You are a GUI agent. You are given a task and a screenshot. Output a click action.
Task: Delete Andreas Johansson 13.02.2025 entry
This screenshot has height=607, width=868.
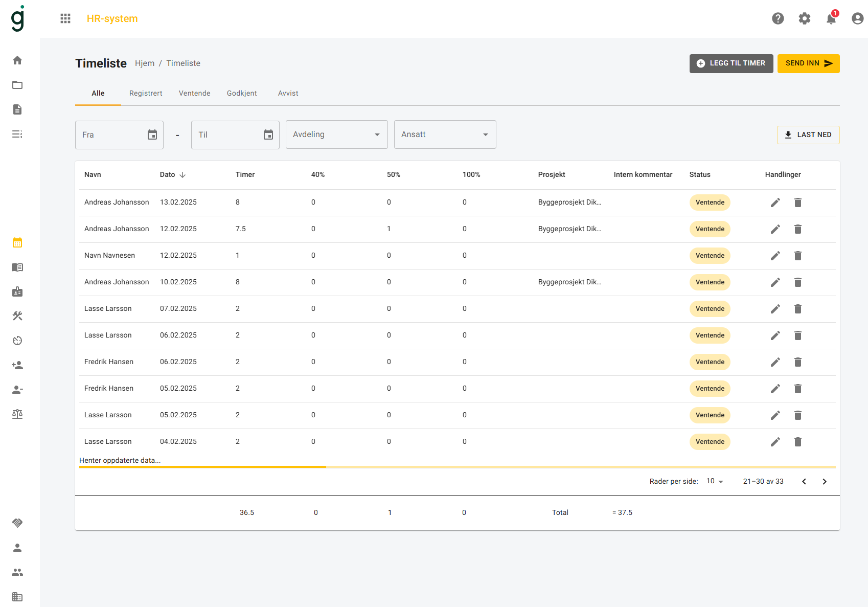click(798, 203)
